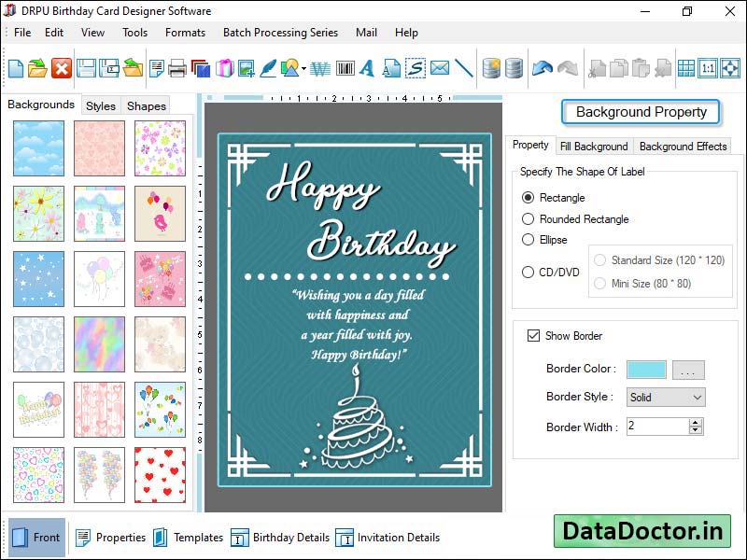
Task: Open a new card design document
Action: pos(14,68)
